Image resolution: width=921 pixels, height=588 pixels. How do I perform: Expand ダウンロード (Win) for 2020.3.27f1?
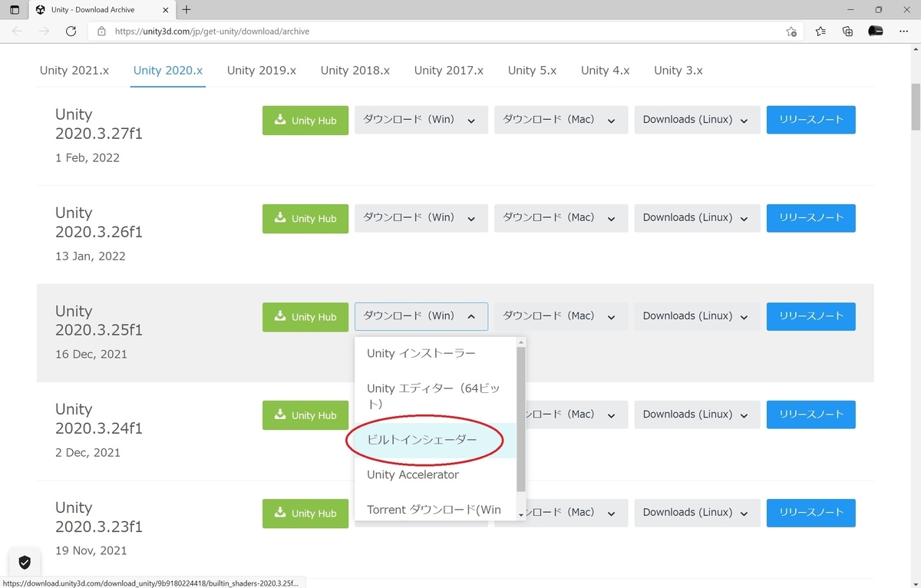(x=421, y=120)
